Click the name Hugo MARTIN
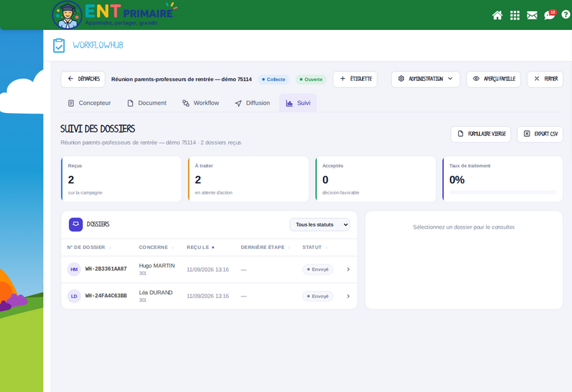 (x=157, y=266)
